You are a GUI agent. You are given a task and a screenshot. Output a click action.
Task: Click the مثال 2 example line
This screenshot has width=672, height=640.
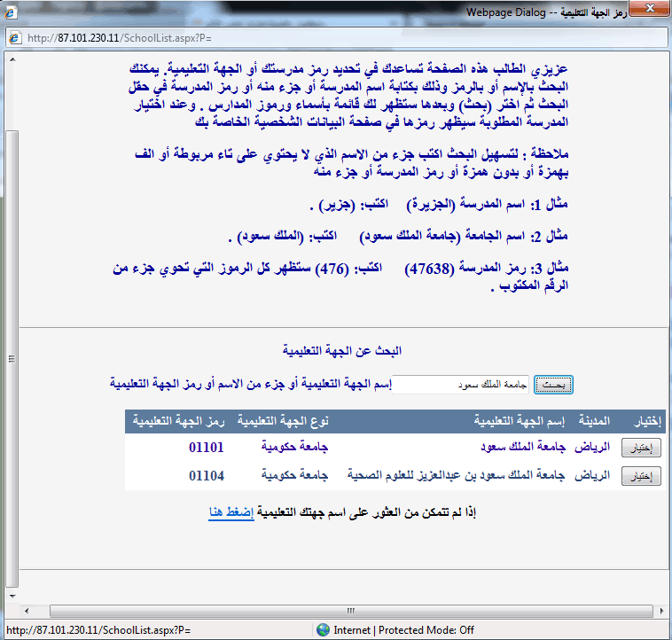pos(398,237)
